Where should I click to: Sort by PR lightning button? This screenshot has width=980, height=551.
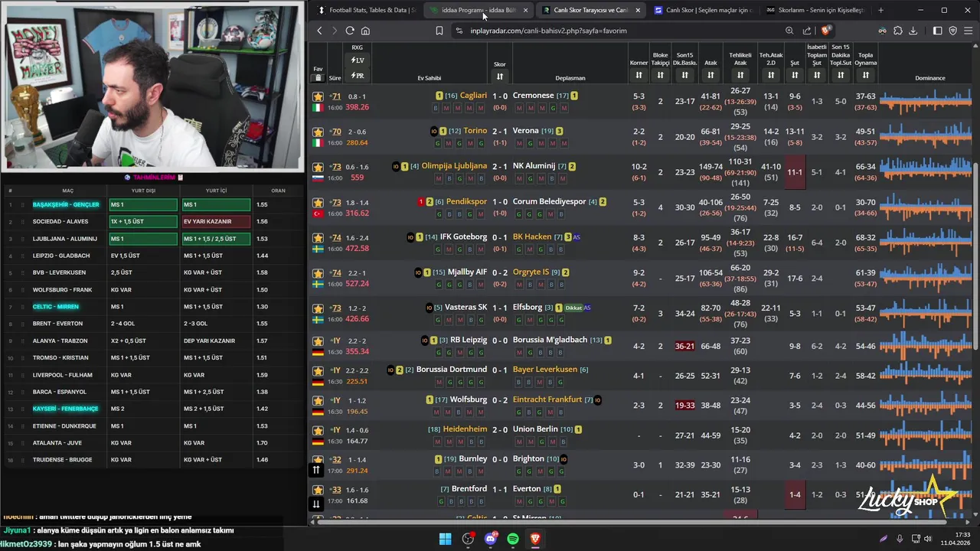[358, 76]
